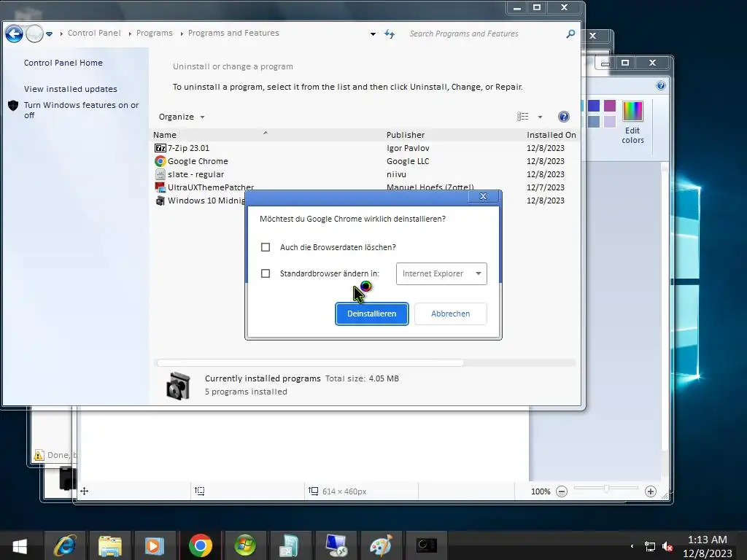Click the help icon in Programs list toolbar
The image size is (747, 560).
click(564, 117)
